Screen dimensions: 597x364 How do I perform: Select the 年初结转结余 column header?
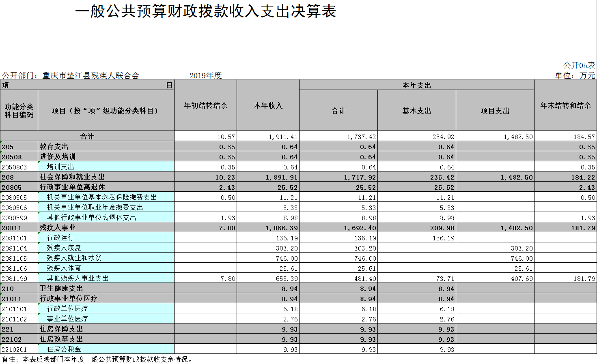pyautogui.click(x=206, y=105)
